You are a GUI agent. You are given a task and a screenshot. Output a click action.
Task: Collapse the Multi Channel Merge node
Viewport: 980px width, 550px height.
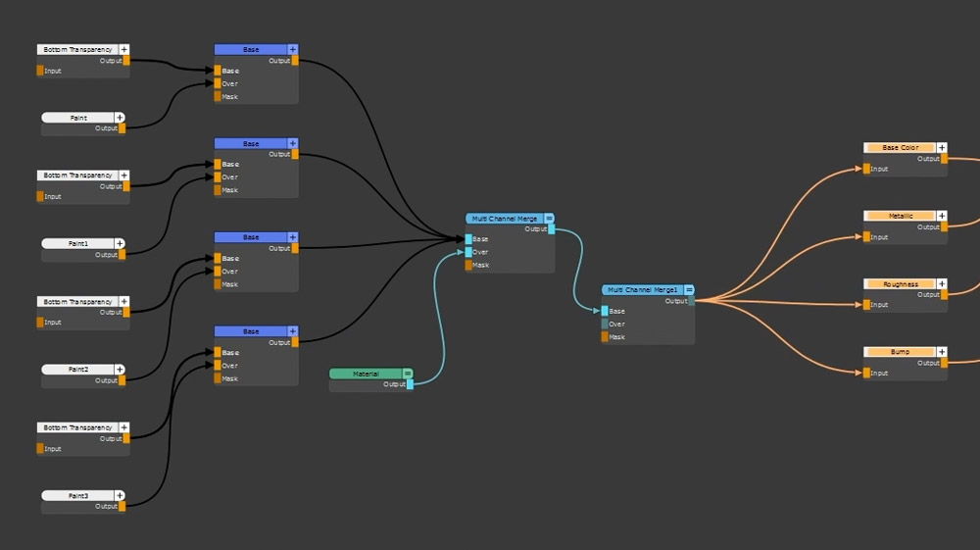[549, 219]
